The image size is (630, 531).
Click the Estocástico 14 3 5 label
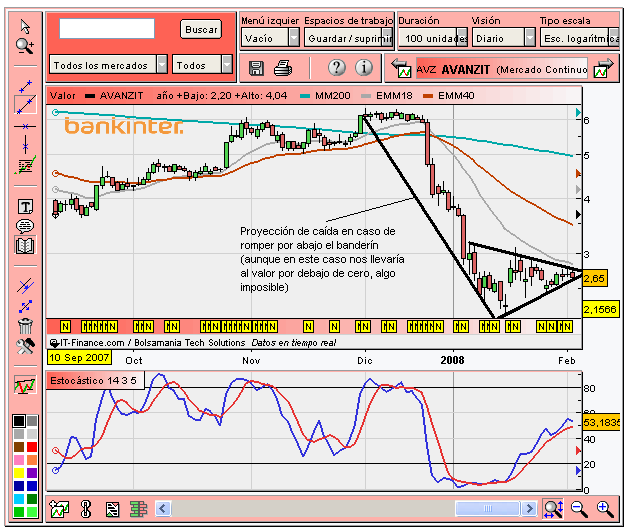click(x=94, y=380)
